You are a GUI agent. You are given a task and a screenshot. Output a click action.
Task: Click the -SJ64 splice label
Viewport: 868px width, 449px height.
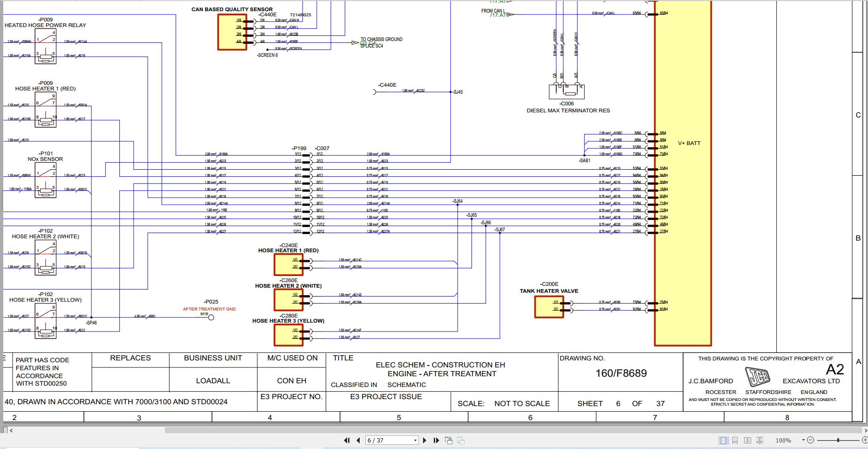(458, 201)
